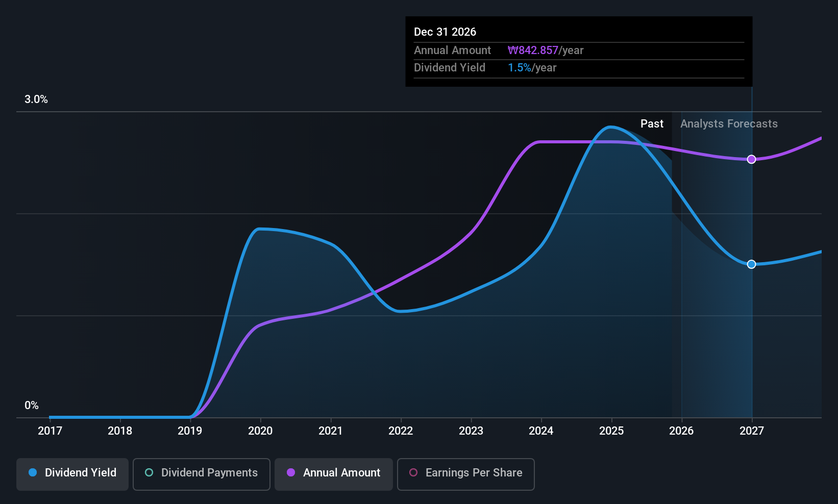Click the blue Dividend Yield legend dot
This screenshot has height=504, width=838.
coord(33,473)
